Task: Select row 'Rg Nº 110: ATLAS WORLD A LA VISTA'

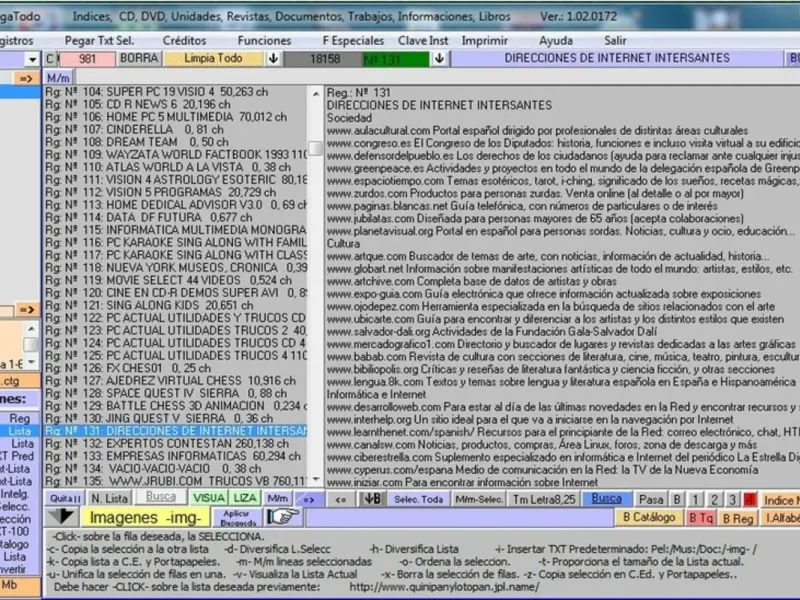Action: click(x=176, y=167)
